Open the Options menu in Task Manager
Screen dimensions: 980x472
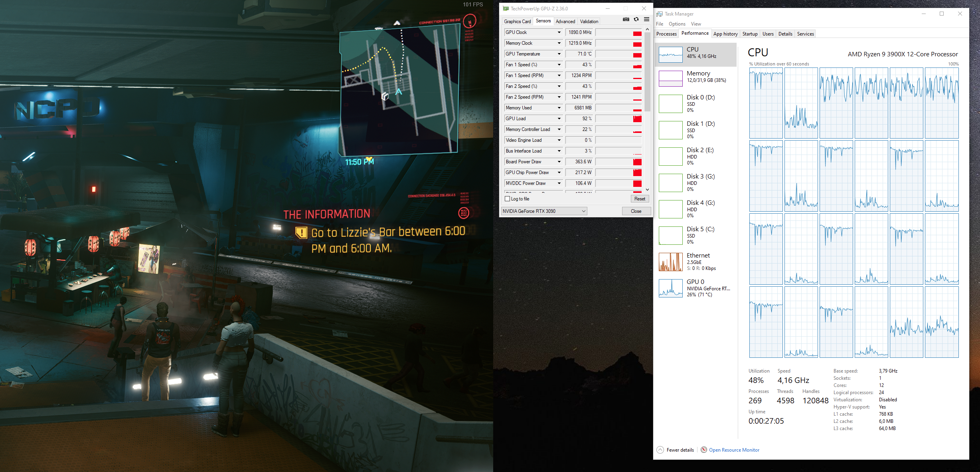pyautogui.click(x=677, y=24)
